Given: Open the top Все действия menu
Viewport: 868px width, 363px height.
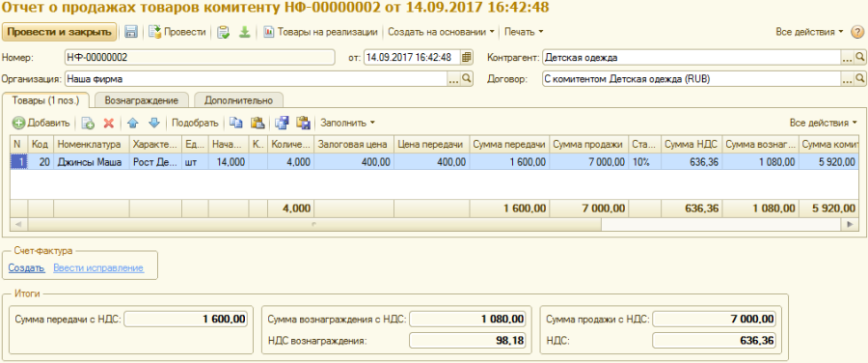Looking at the screenshot, I should point(809,32).
